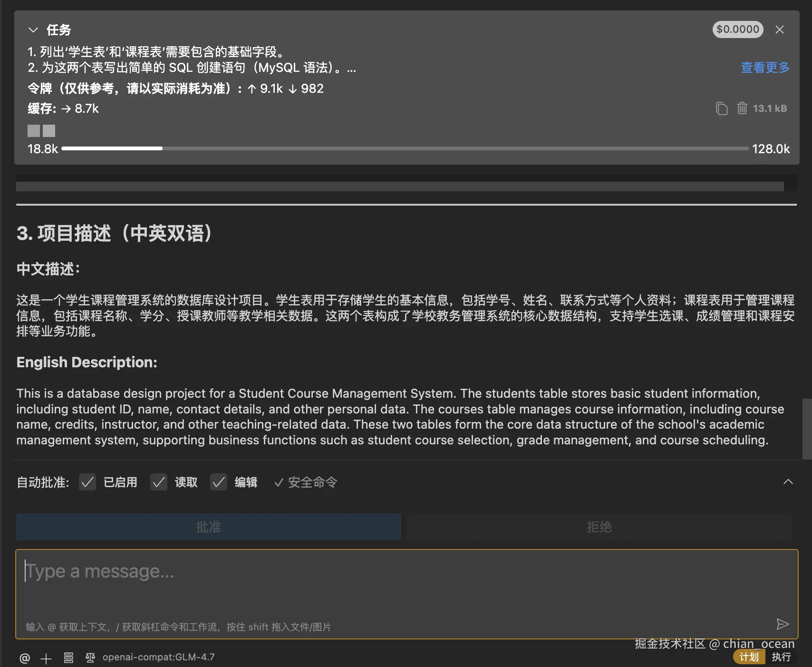Click the ↑ 9.1k upload token count
The width and height of the screenshot is (812, 667).
pos(265,88)
